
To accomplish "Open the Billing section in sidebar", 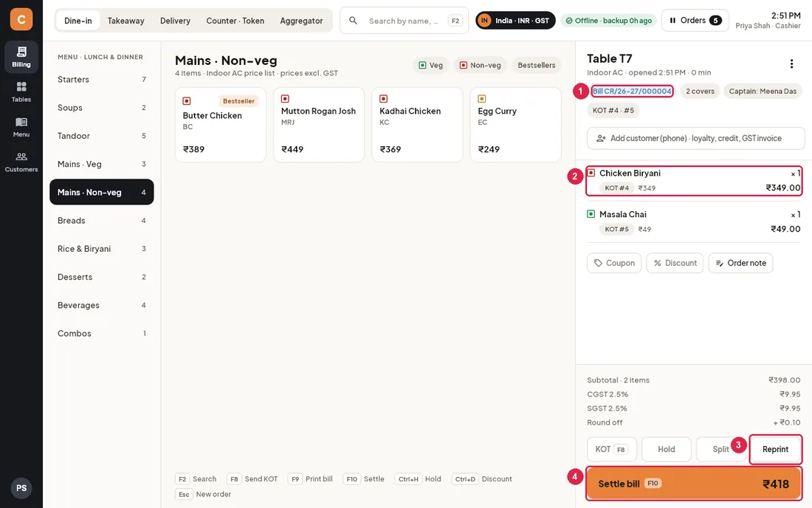I will tap(21, 56).
